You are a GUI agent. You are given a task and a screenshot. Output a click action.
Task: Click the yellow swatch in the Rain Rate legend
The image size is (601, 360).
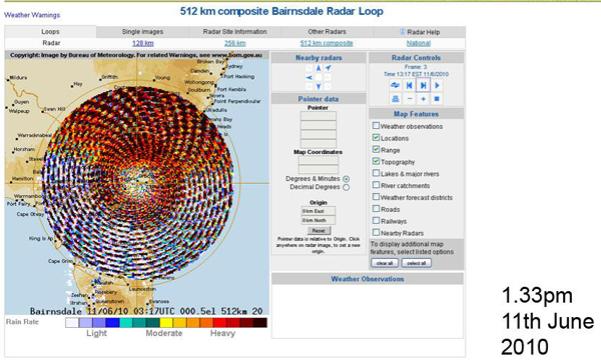pos(166,322)
